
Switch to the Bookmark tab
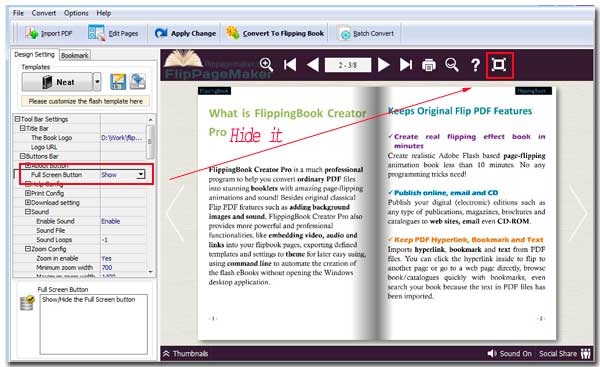[x=75, y=55]
